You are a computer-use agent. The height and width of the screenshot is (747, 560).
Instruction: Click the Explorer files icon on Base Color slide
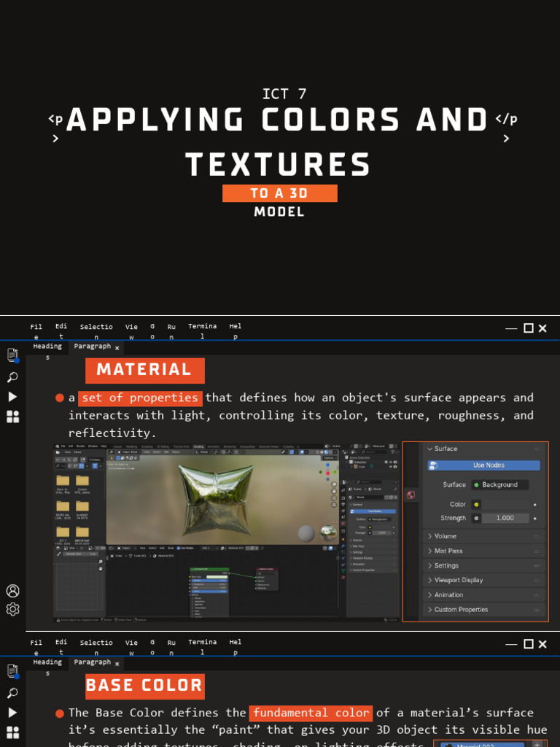(13, 671)
